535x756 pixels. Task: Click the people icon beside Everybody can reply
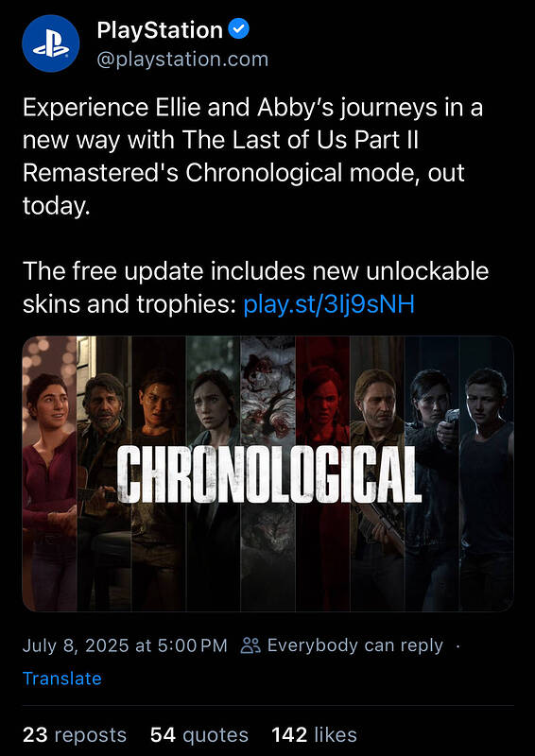pos(250,645)
